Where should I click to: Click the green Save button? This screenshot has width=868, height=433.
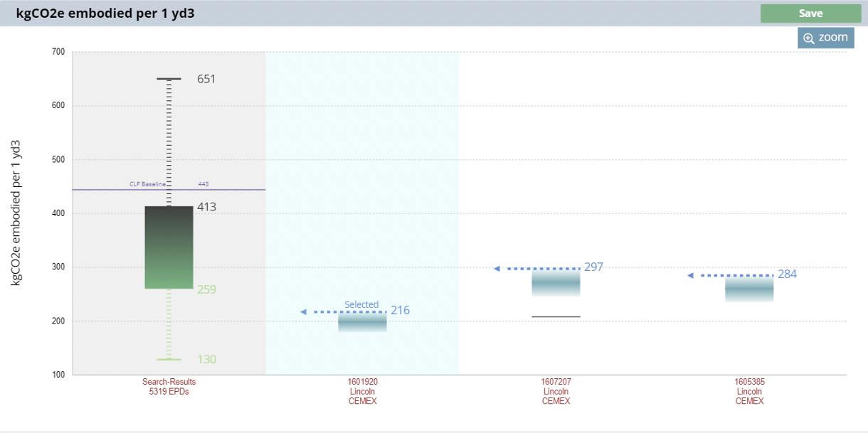pos(810,14)
